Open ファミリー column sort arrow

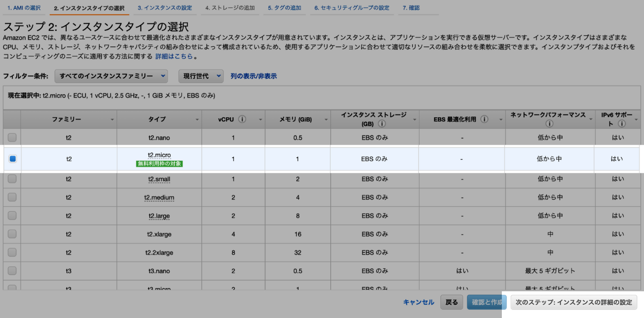click(112, 119)
